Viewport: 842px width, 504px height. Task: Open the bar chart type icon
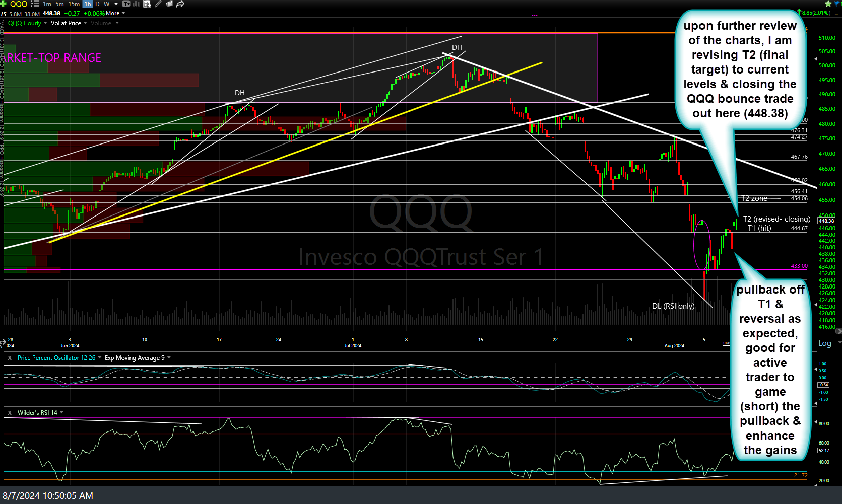[x=136, y=4]
